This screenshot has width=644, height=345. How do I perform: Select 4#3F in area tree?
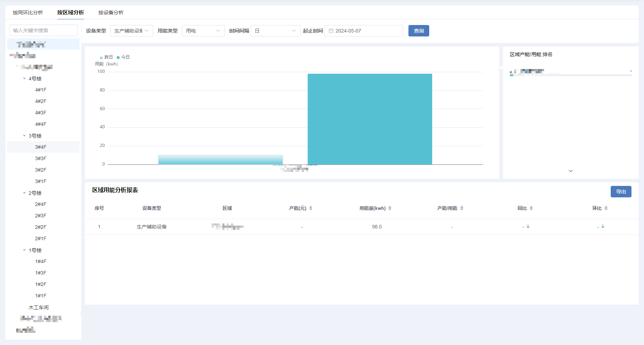(x=41, y=113)
